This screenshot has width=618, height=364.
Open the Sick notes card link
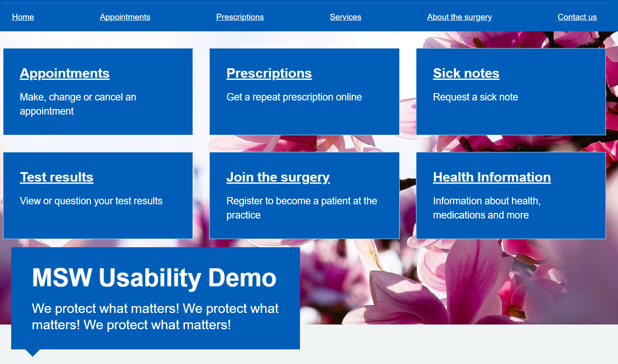[466, 73]
